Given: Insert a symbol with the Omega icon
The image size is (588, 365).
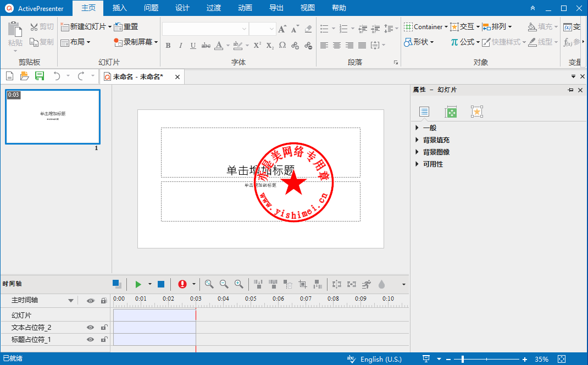Looking at the screenshot, I should pyautogui.click(x=282, y=46).
